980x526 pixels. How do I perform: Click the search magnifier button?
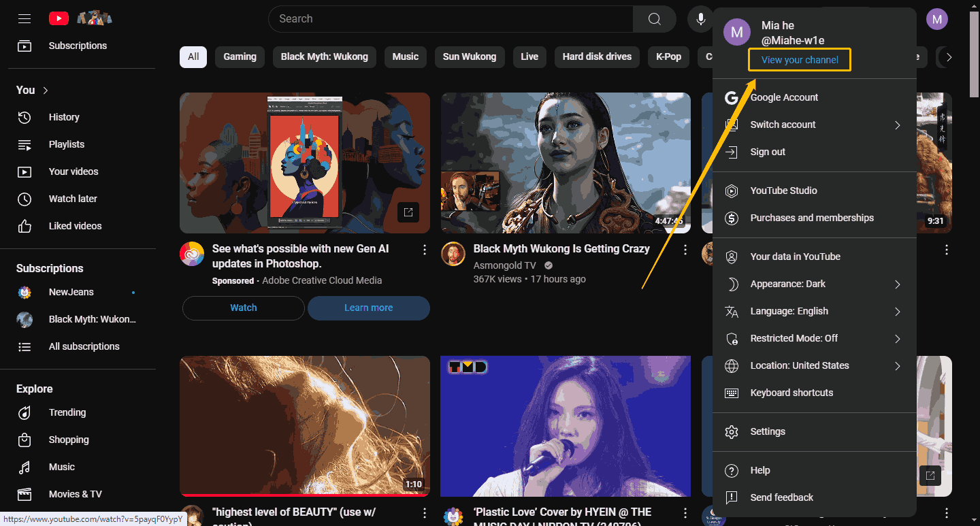pos(654,19)
